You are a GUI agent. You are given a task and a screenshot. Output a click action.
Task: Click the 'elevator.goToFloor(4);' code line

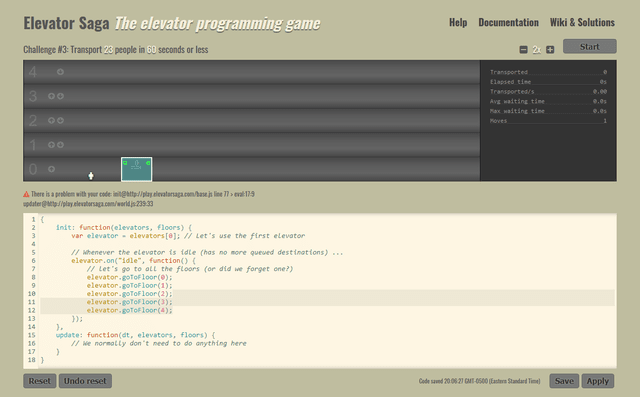click(x=129, y=310)
